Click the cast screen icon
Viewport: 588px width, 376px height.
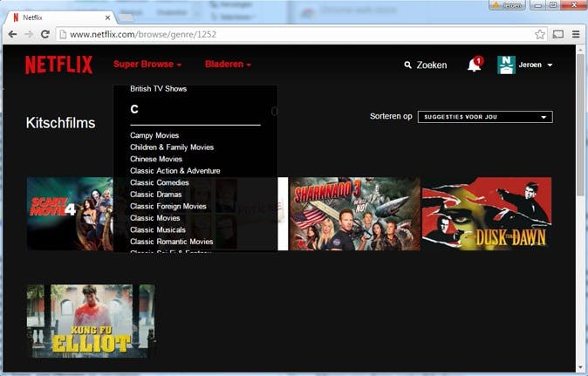558,35
